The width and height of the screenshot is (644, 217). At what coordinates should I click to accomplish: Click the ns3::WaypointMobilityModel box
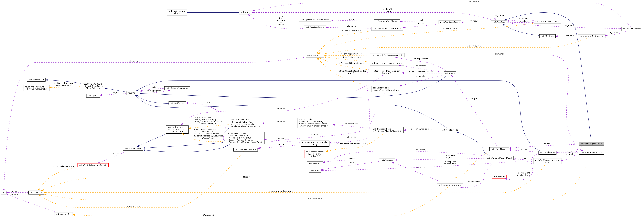(x=499, y=158)
